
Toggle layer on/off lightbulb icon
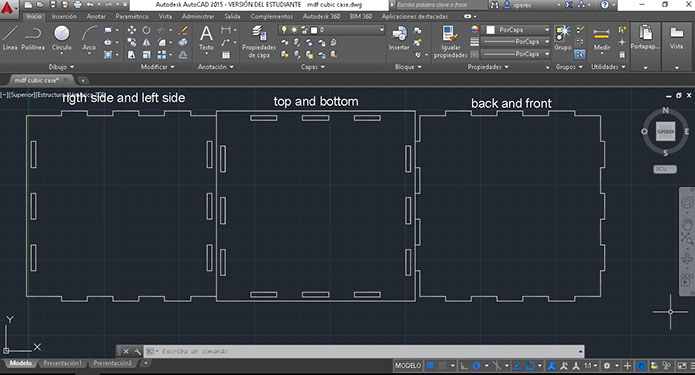(x=284, y=30)
